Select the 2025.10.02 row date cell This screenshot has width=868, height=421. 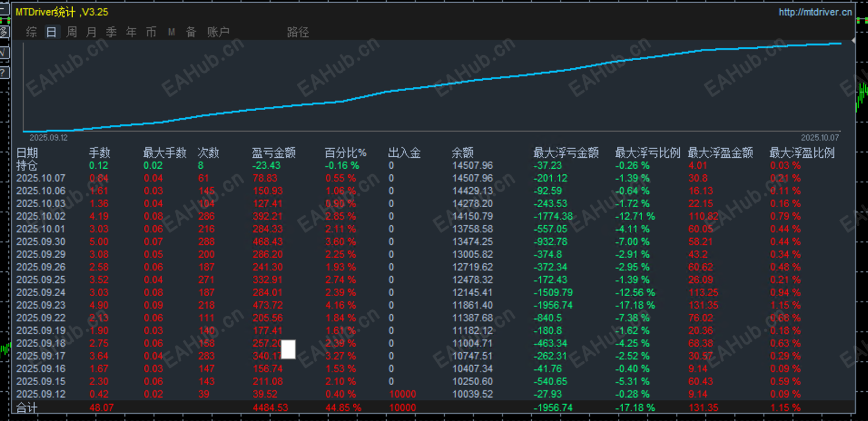click(x=41, y=216)
